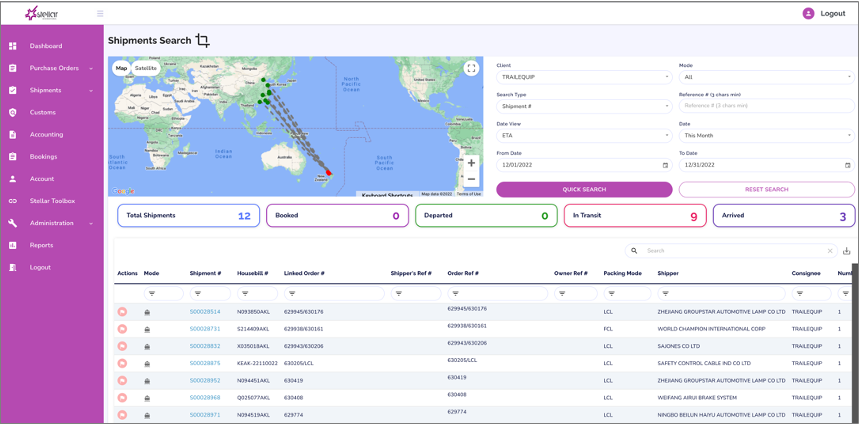Switch map to Satellite view
The width and height of the screenshot is (860, 424).
(x=146, y=68)
